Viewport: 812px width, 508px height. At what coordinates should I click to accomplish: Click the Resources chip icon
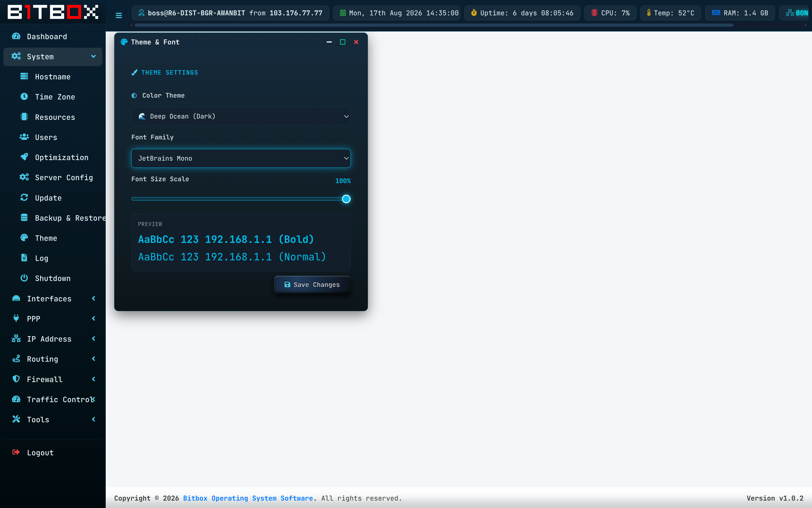coord(24,117)
